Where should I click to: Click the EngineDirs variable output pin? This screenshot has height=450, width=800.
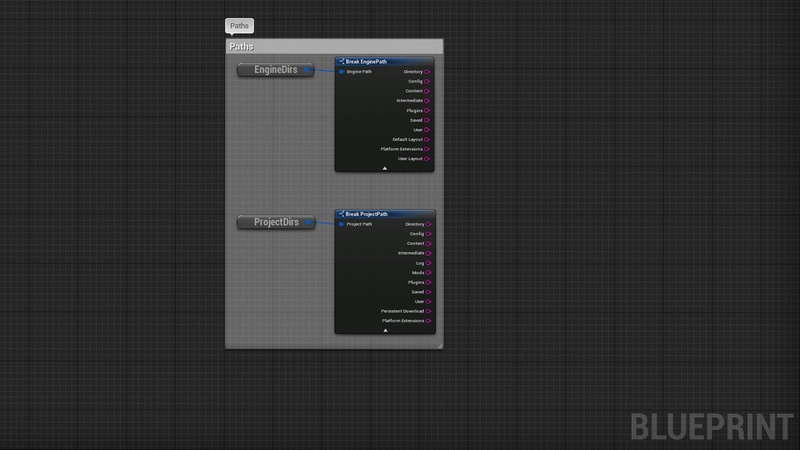[307, 70]
